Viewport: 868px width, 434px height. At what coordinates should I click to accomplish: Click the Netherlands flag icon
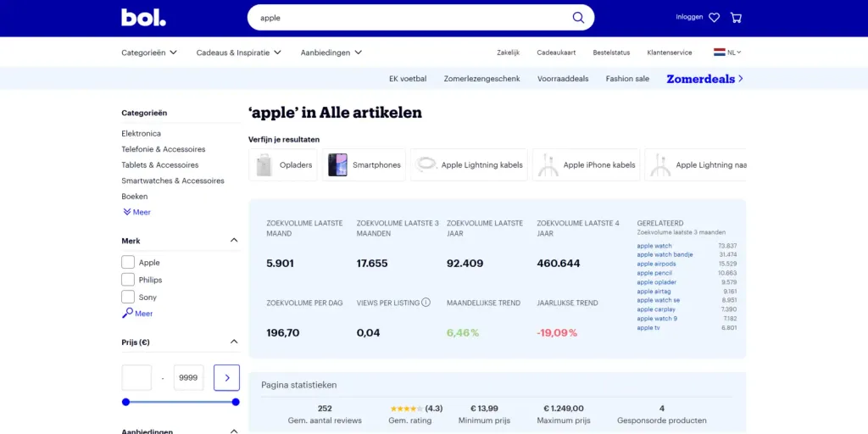click(x=719, y=53)
